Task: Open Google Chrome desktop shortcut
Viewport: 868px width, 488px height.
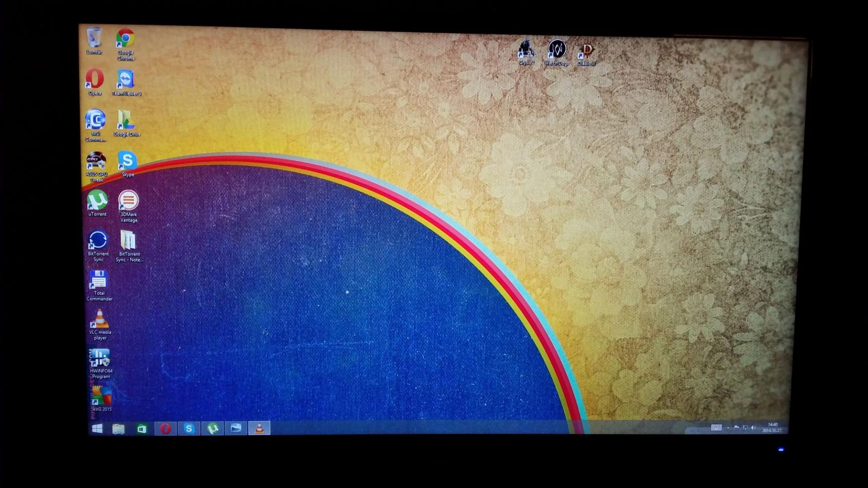Action: click(125, 39)
